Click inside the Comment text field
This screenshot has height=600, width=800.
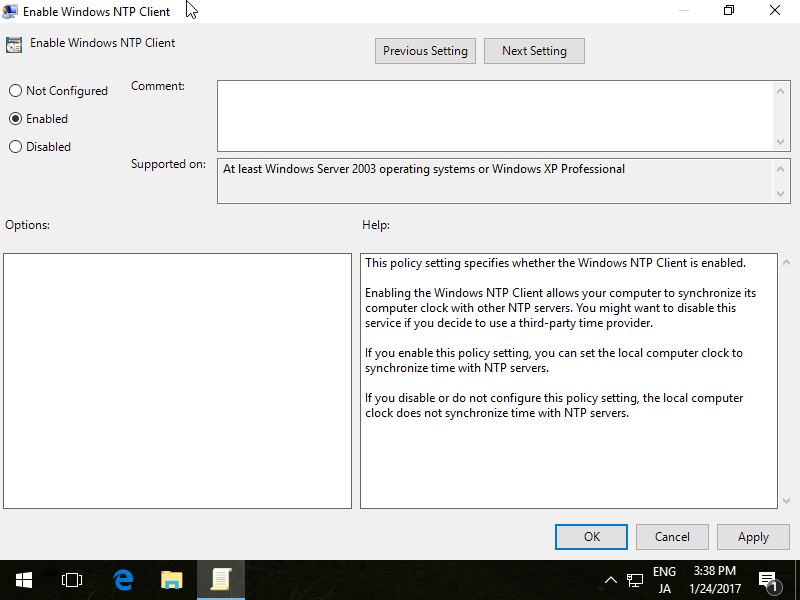495,116
